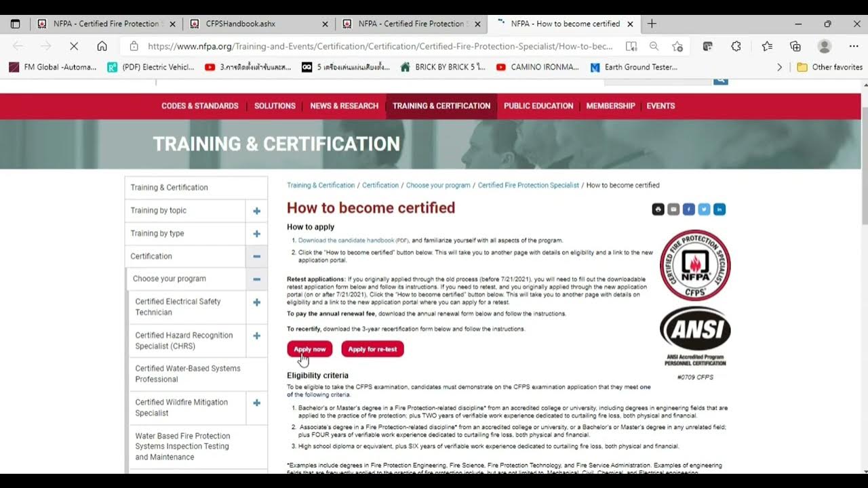Collapse the Choose your program section
The width and height of the screenshot is (868, 488).
click(x=256, y=279)
